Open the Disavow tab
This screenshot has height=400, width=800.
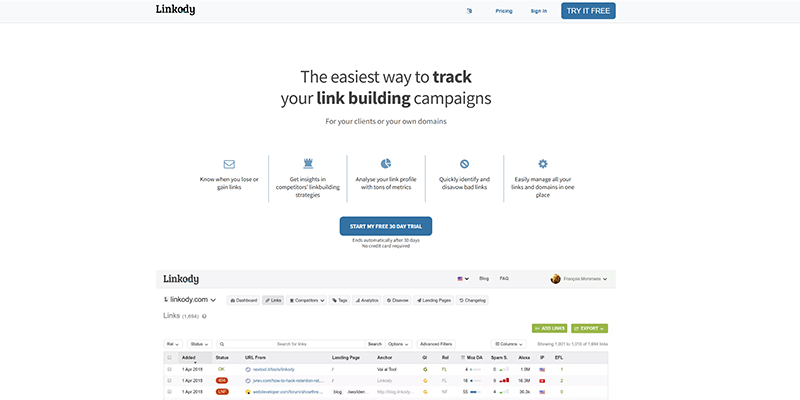pos(397,301)
